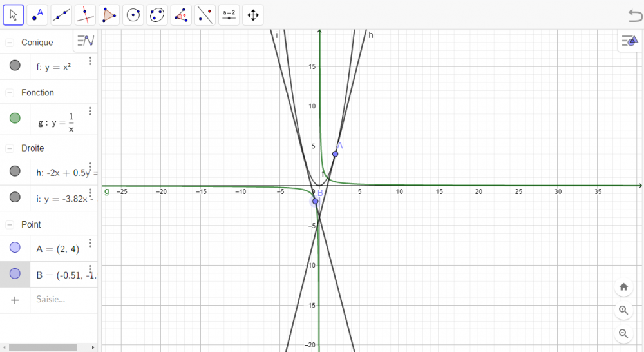
Task: Collapse the Conique section
Action: point(10,43)
